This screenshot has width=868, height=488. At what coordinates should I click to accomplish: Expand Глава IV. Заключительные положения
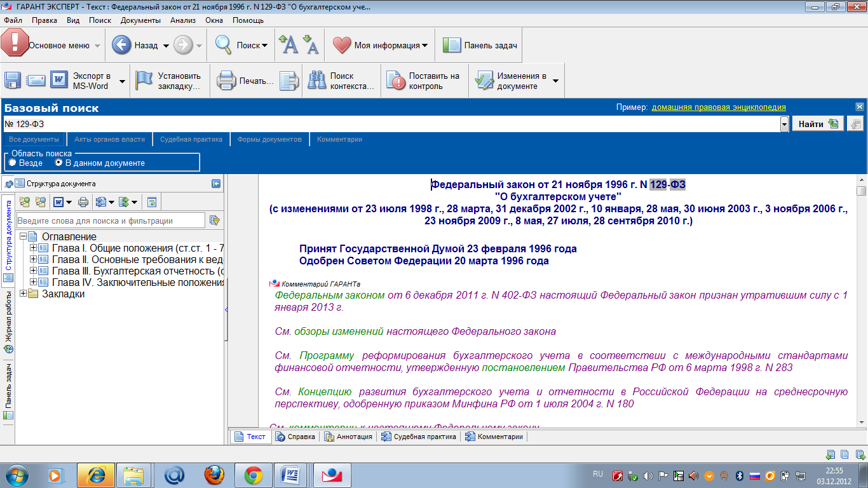[x=34, y=282]
